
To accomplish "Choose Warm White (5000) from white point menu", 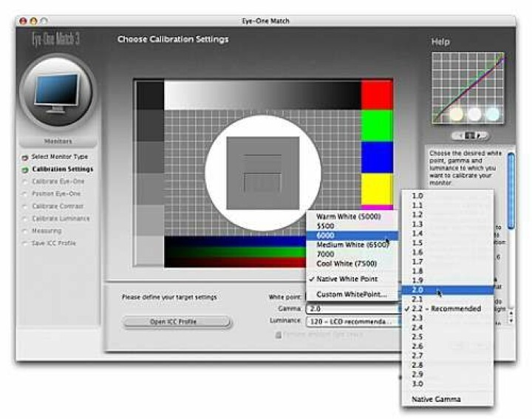I will pos(352,217).
